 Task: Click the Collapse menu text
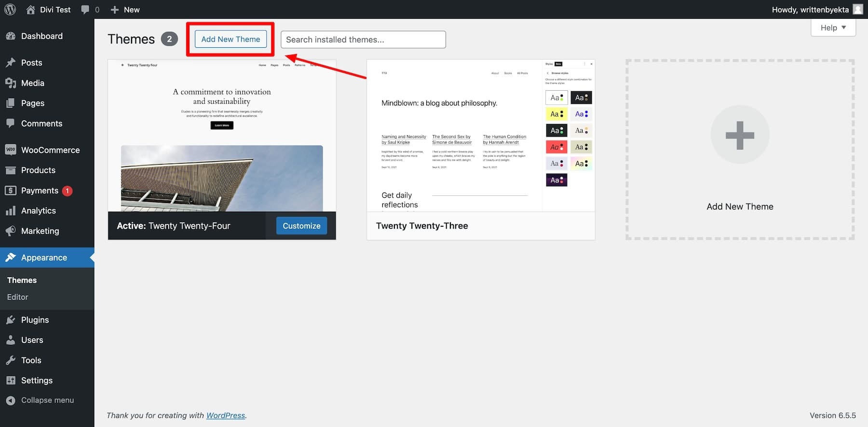point(47,400)
